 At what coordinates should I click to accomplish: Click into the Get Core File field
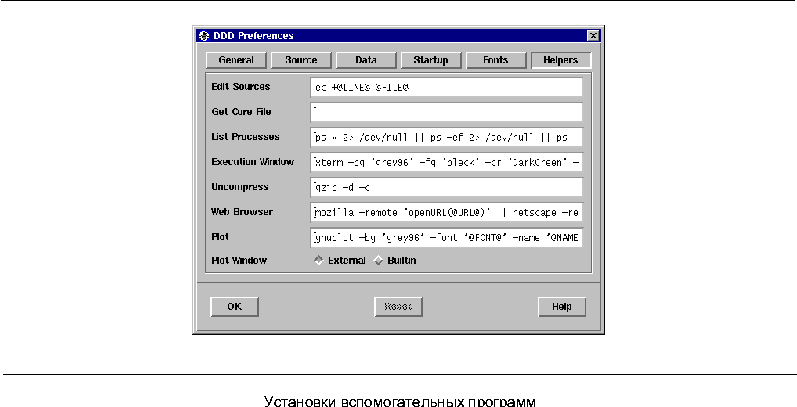coord(446,112)
